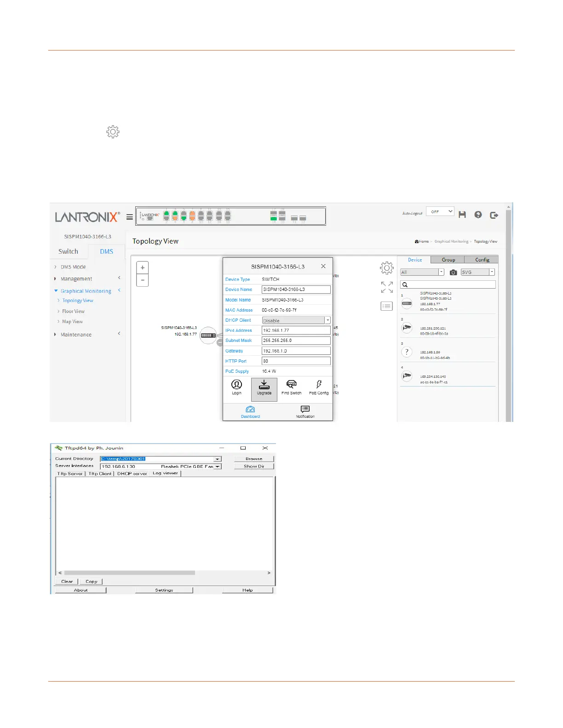
Task: Select switch device icon in device list
Action: 407,303
